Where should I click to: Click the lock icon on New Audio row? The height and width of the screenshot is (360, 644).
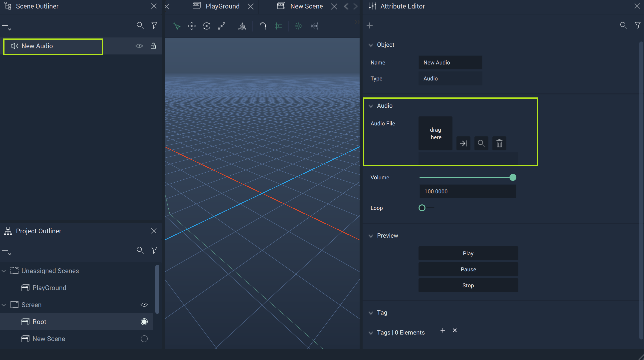coord(153,46)
